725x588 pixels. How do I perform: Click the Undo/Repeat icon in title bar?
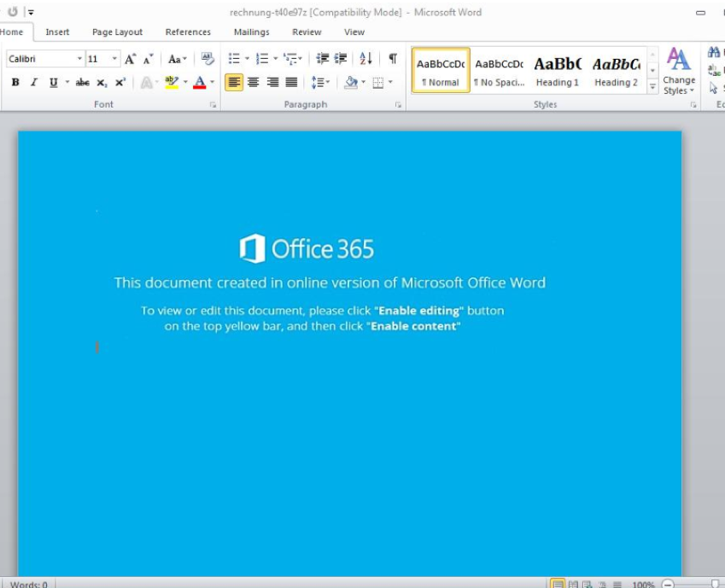(x=13, y=11)
